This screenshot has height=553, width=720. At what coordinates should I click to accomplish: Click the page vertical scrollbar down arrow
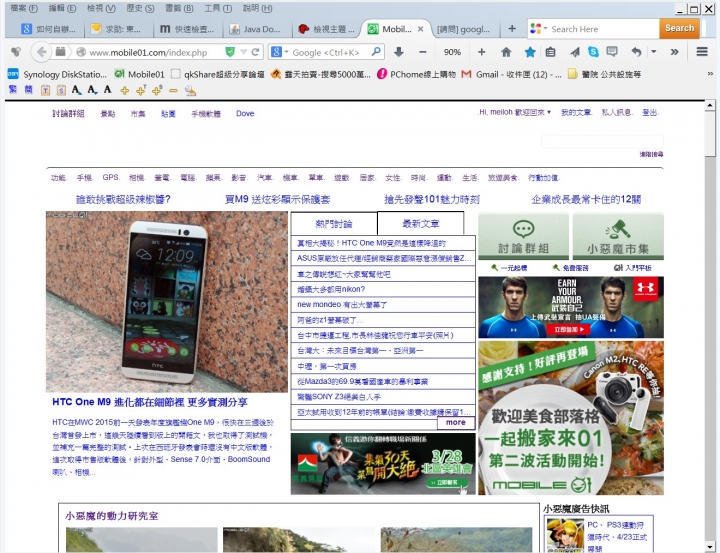coord(710,547)
